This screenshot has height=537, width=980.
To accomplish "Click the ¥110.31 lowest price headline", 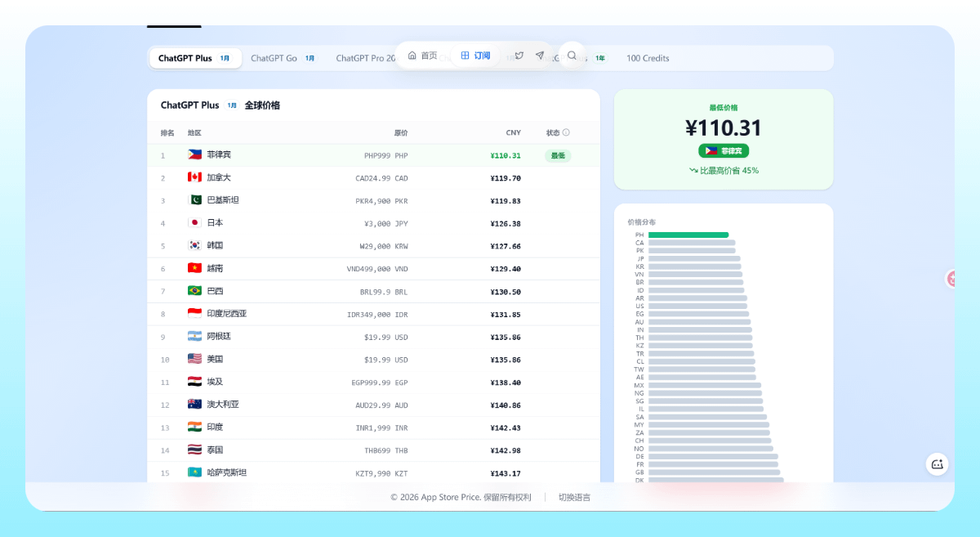I will pos(724,128).
